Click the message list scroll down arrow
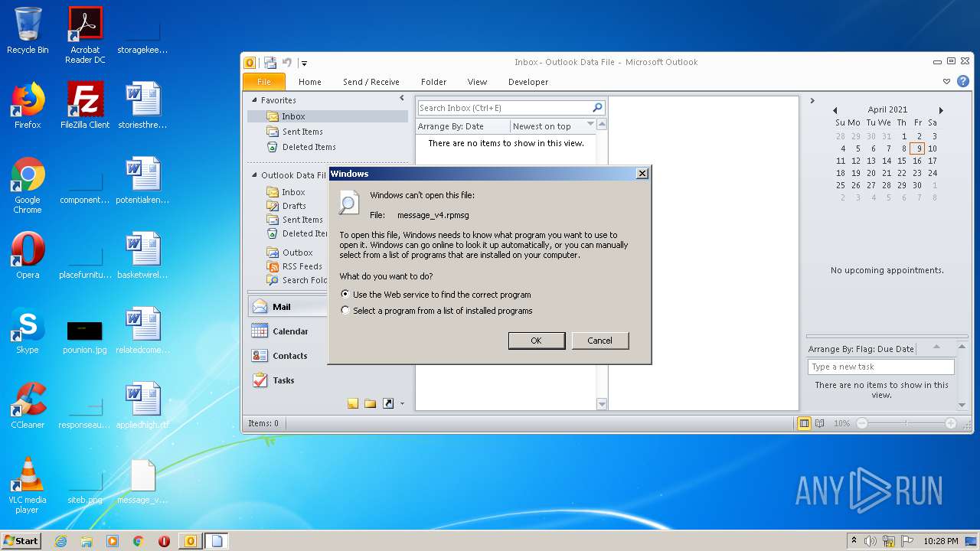Image resolution: width=980 pixels, height=551 pixels. [x=602, y=404]
